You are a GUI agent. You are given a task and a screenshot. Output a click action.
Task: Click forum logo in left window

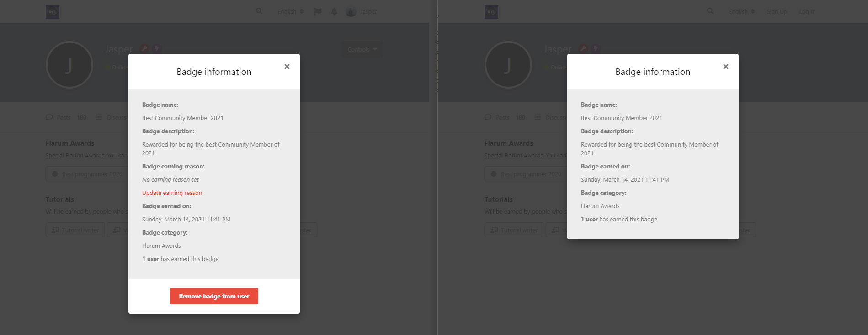tap(53, 12)
